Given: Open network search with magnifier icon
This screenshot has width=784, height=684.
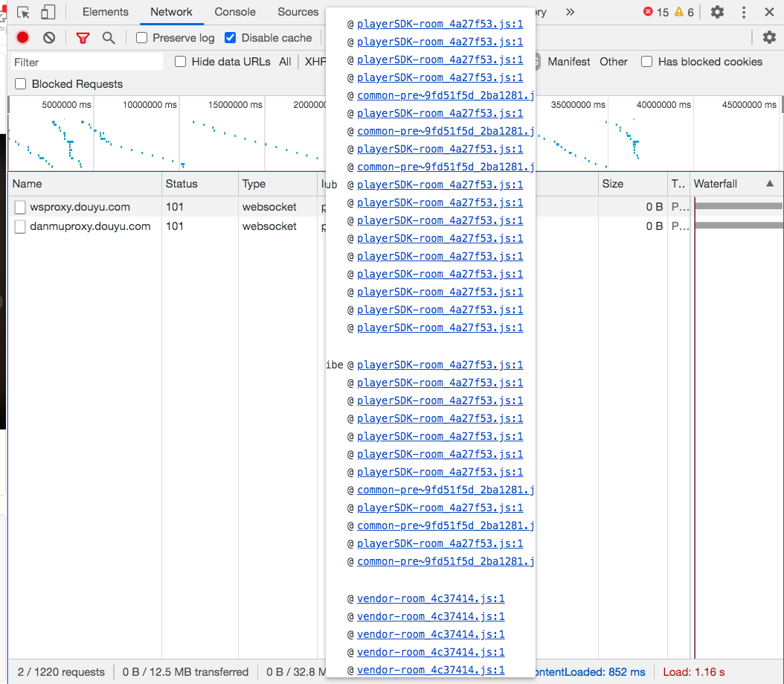Looking at the screenshot, I should (x=109, y=38).
